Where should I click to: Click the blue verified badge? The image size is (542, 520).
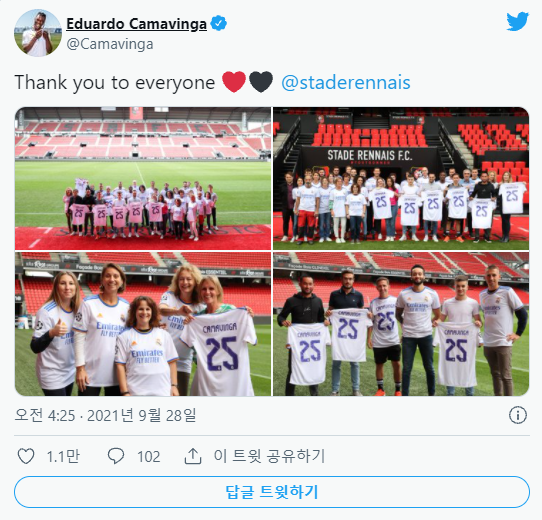[218, 24]
